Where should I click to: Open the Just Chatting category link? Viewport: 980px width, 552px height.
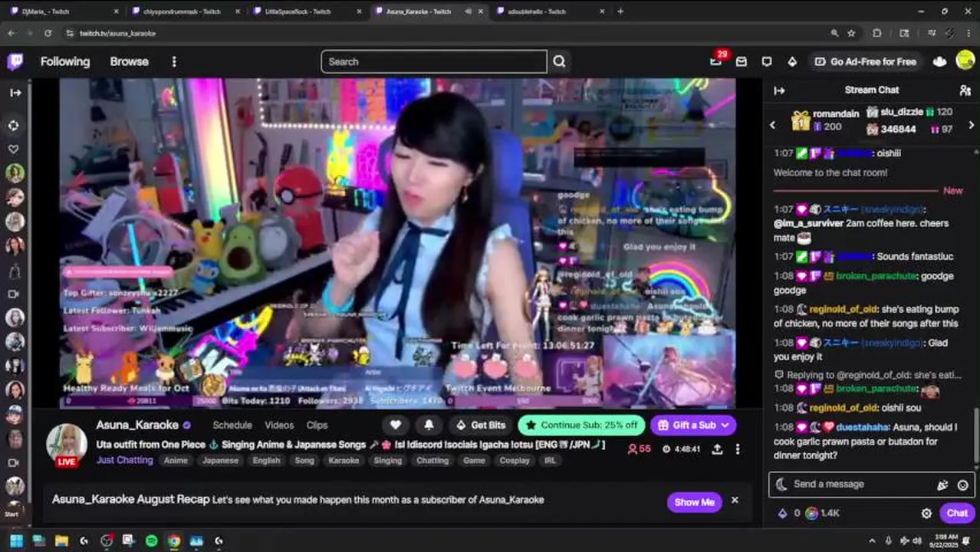[124, 460]
